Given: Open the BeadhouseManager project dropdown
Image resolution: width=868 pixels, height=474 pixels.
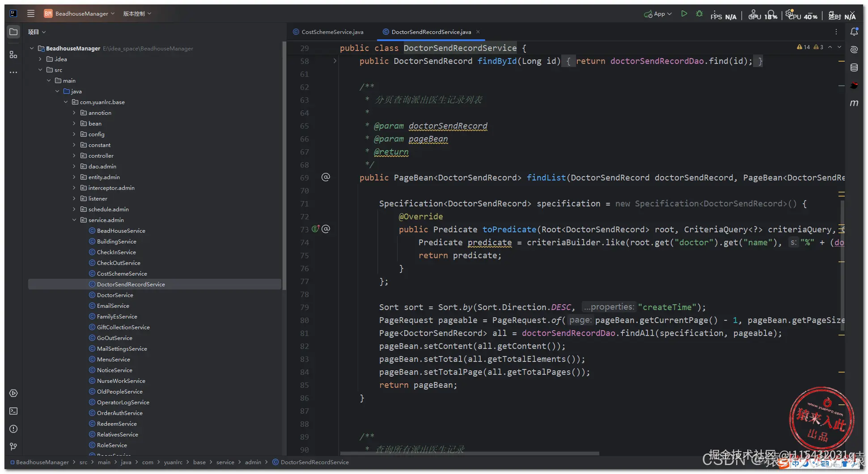Looking at the screenshot, I should coord(80,13).
